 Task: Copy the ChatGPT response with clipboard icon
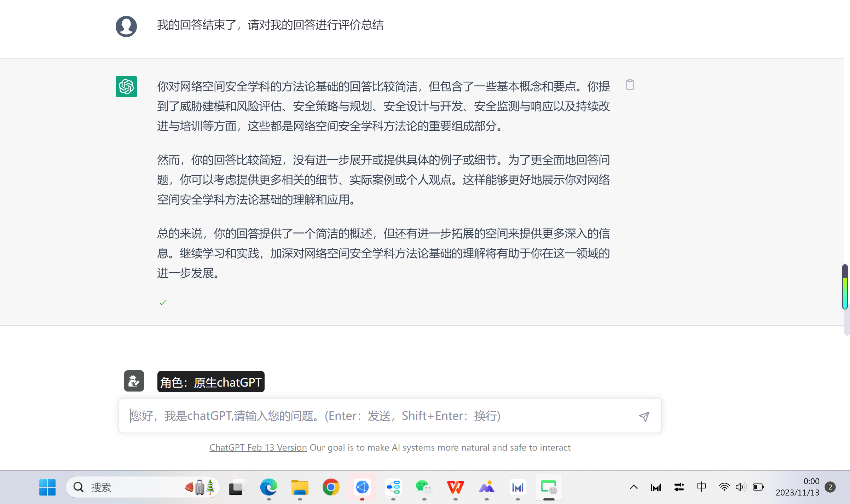(630, 85)
